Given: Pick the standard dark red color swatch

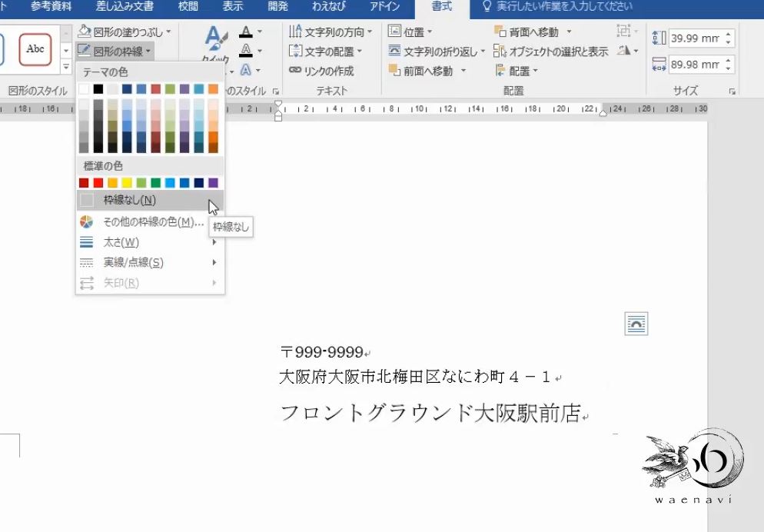Looking at the screenshot, I should (x=84, y=183).
